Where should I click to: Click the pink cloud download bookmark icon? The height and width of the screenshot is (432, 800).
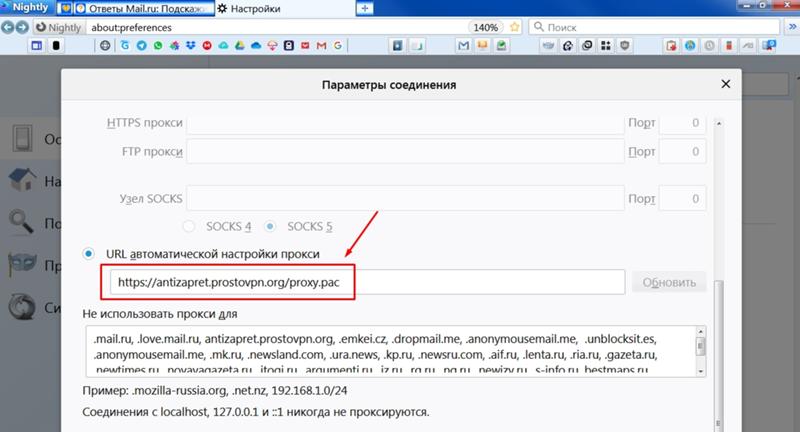coord(272,45)
